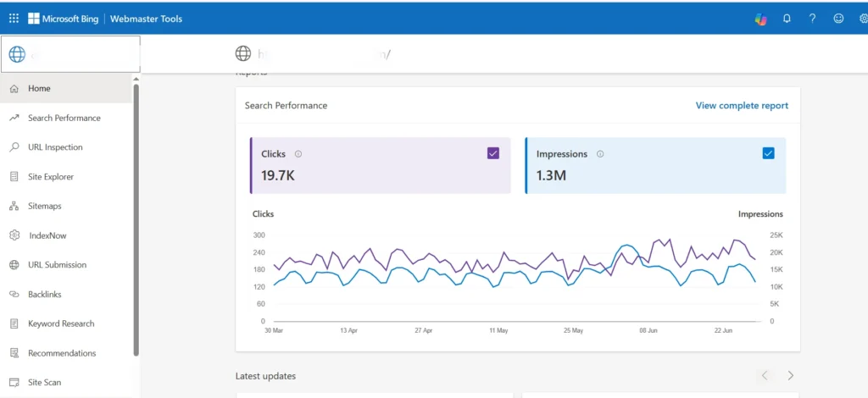
Task: Open Search Performance in sidebar
Action: click(64, 118)
